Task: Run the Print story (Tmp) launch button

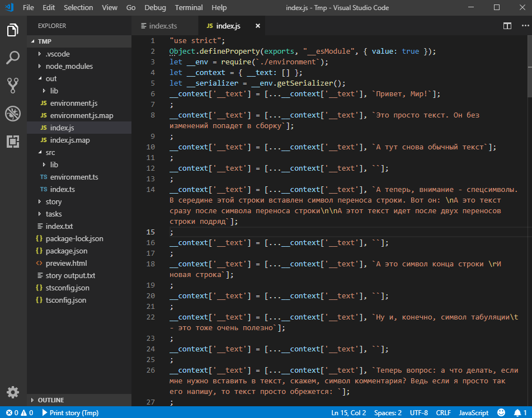Action: pyautogui.click(x=70, y=413)
